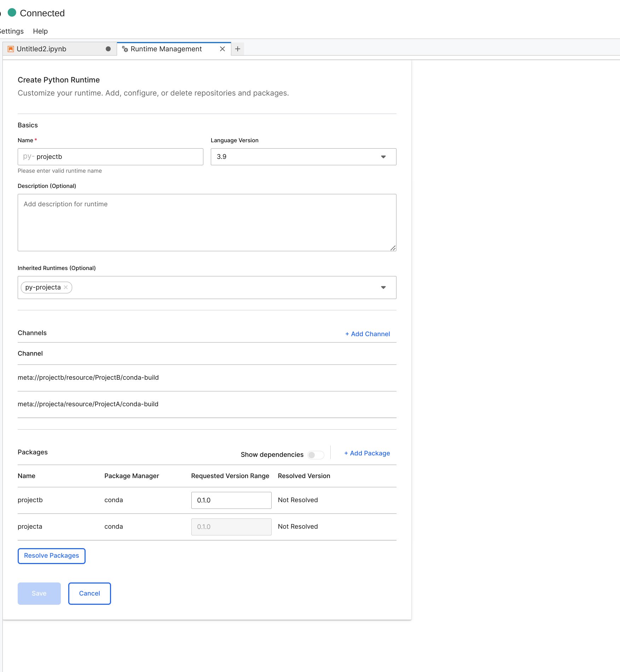
Task: Open the Settings menu
Action: pos(12,31)
